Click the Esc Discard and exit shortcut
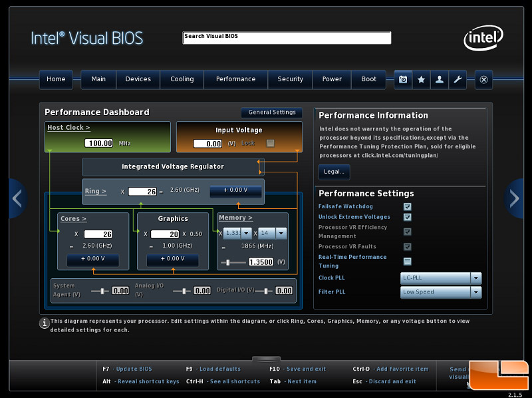 pos(384,382)
